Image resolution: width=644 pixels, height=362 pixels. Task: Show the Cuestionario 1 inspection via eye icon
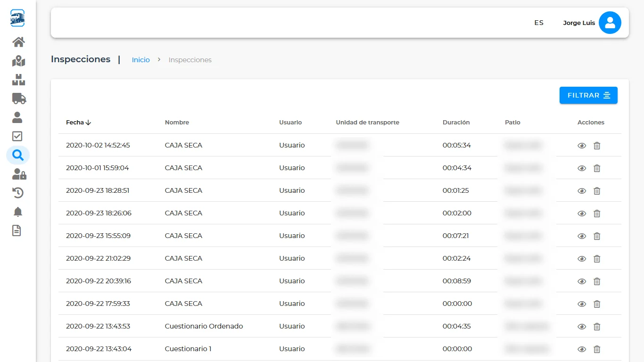[581, 349]
